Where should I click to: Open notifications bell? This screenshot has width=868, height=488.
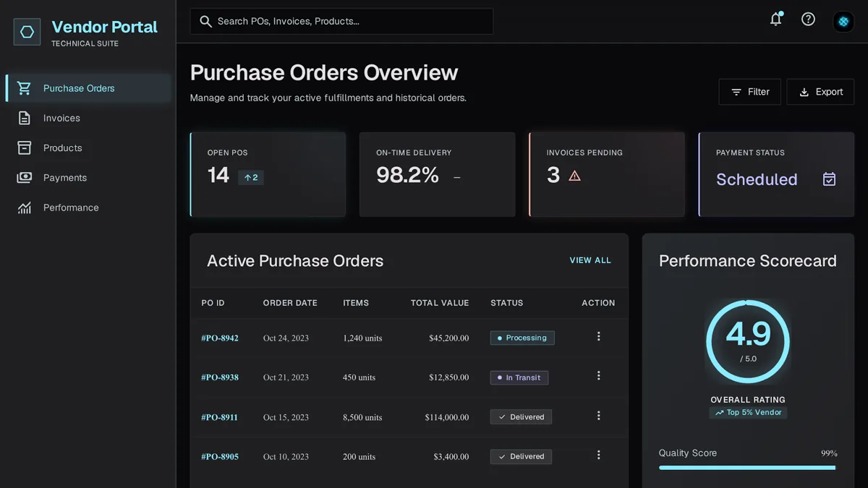[776, 20]
